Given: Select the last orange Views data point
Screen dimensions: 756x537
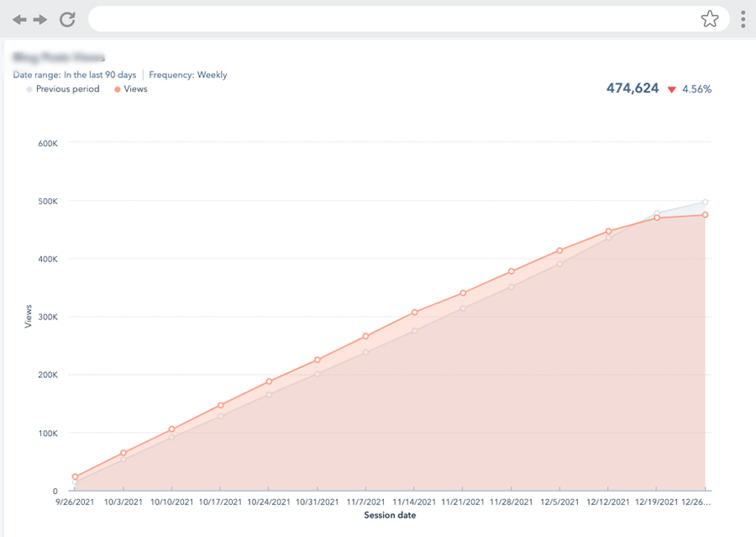Looking at the screenshot, I should pyautogui.click(x=705, y=214).
